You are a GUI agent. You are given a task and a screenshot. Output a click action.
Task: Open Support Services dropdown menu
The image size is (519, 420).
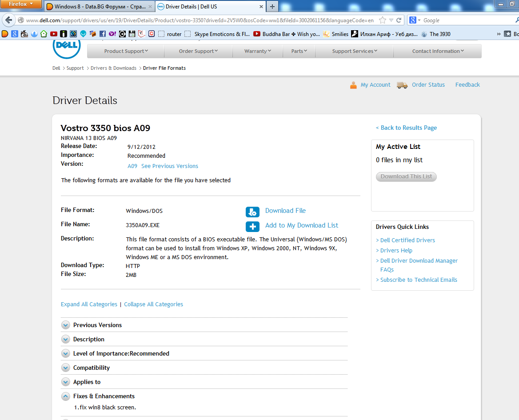(x=354, y=51)
